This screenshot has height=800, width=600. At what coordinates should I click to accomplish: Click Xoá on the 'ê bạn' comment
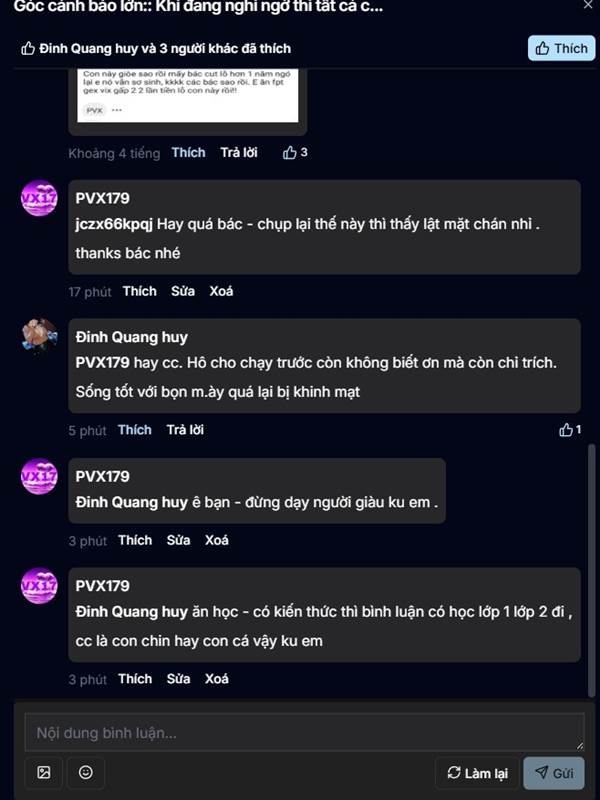(x=217, y=540)
